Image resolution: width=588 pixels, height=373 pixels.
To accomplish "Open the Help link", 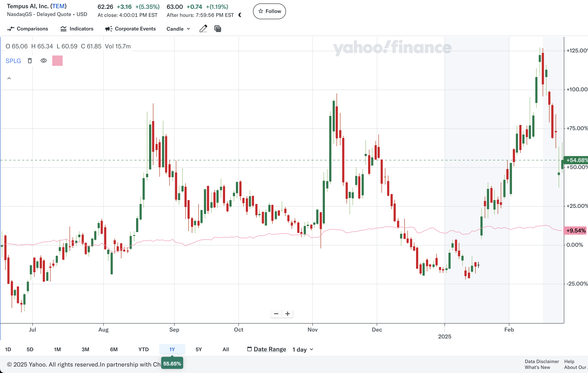I will click(x=569, y=361).
